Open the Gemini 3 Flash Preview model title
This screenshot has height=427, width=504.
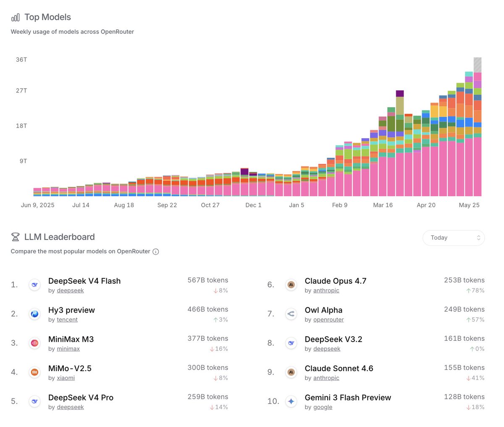(348, 398)
